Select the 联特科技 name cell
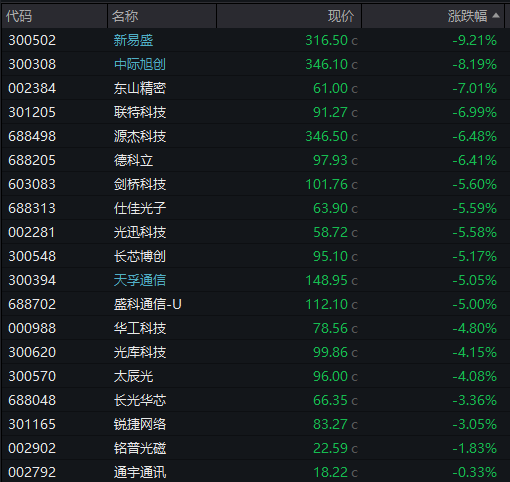This screenshot has height=482, width=510. tap(140, 112)
